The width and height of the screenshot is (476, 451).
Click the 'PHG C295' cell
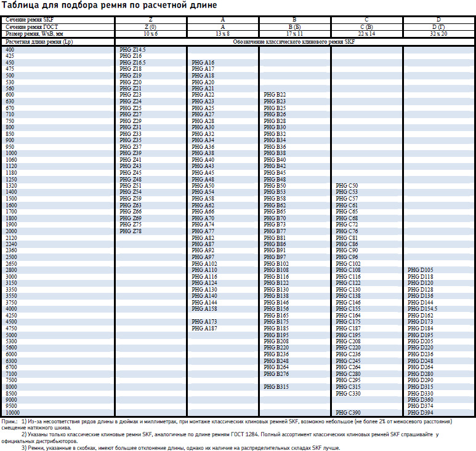pos(348,380)
